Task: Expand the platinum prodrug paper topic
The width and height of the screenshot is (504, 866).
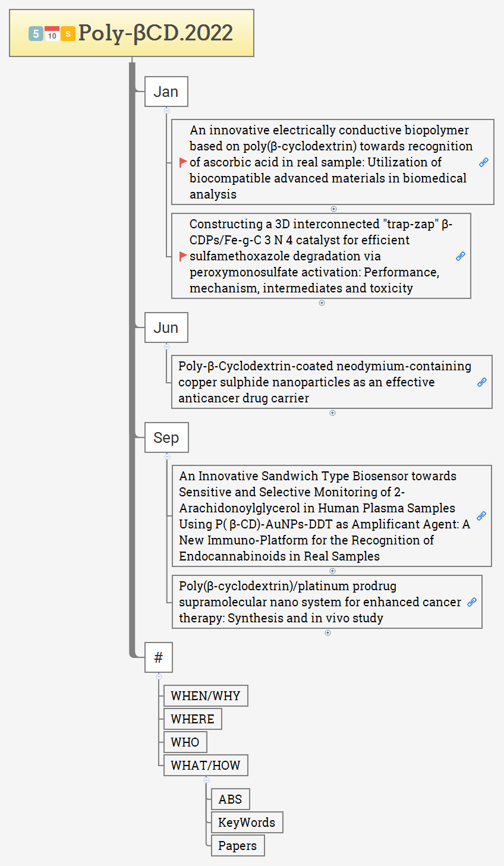Action: pos(327,633)
